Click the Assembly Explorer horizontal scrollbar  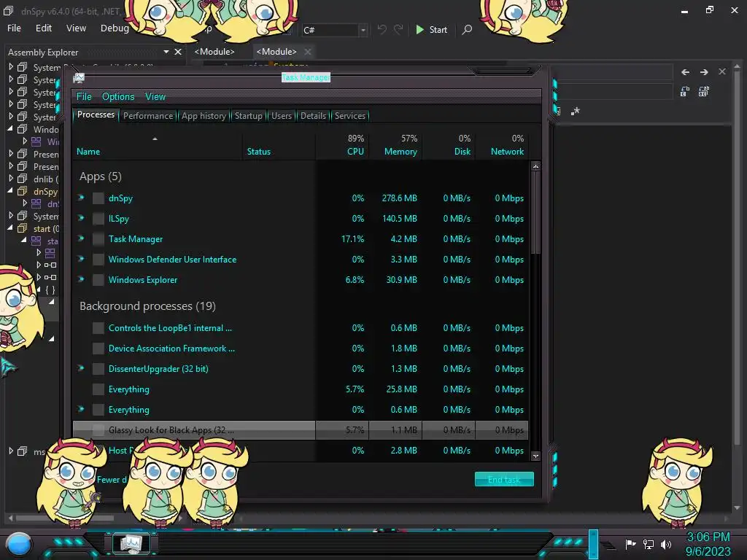click(x=65, y=518)
